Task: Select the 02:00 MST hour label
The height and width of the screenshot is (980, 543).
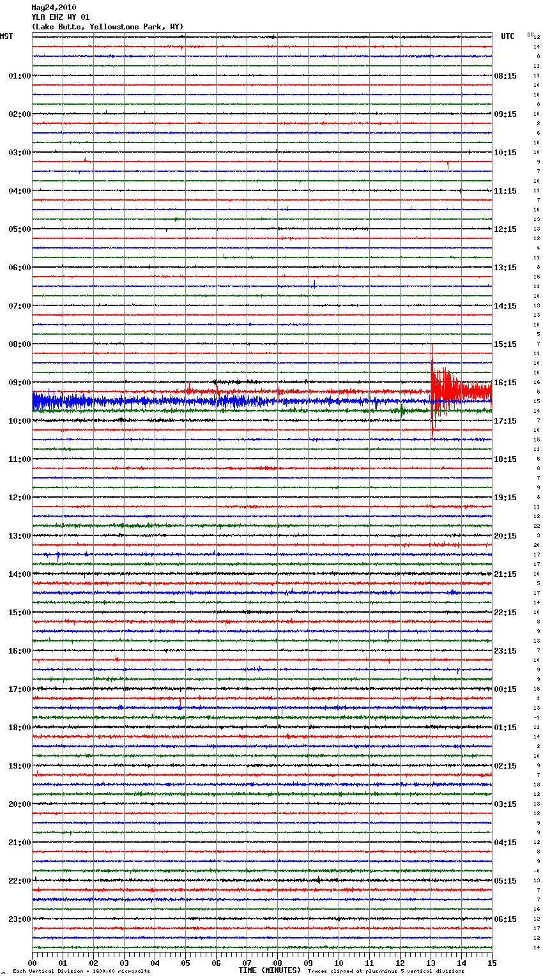Action: pyautogui.click(x=20, y=114)
